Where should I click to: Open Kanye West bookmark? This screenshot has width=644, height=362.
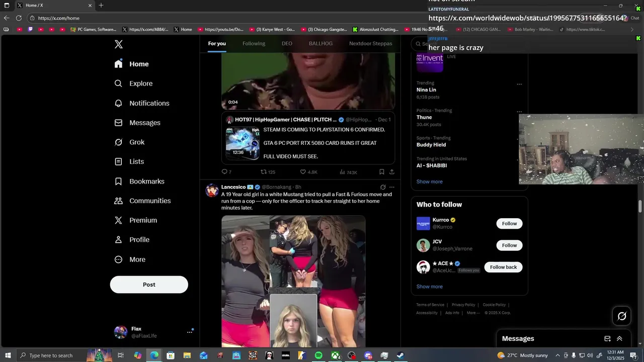(272, 30)
